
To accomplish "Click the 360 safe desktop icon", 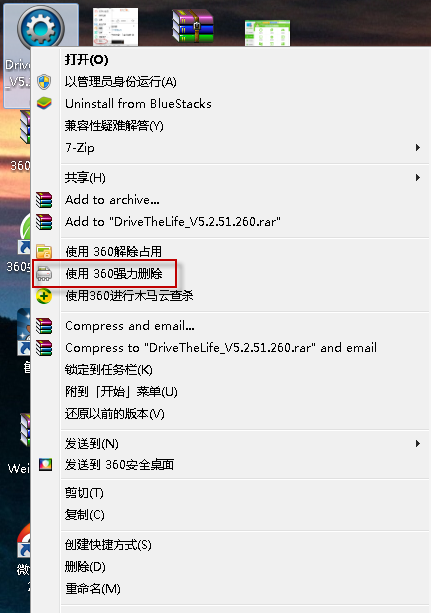I will 45,464.
